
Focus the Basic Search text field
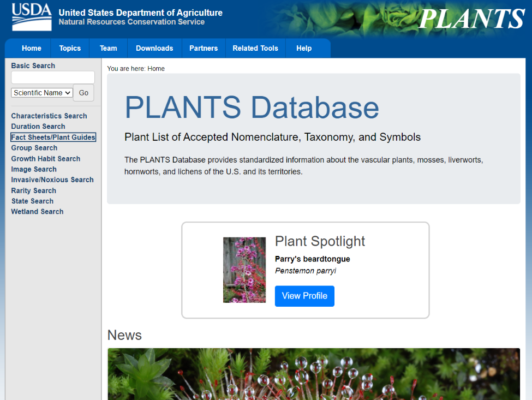click(x=53, y=77)
